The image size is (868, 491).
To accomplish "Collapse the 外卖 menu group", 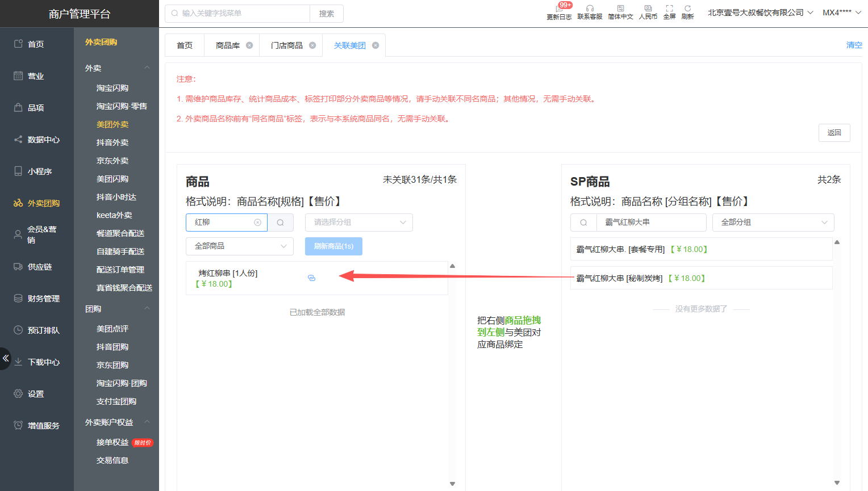I will point(147,68).
